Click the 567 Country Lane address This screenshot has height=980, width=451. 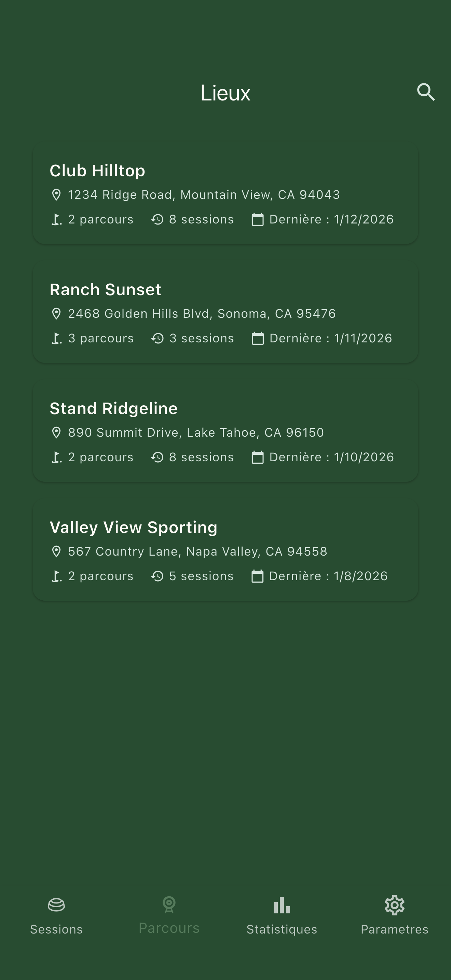coord(197,552)
